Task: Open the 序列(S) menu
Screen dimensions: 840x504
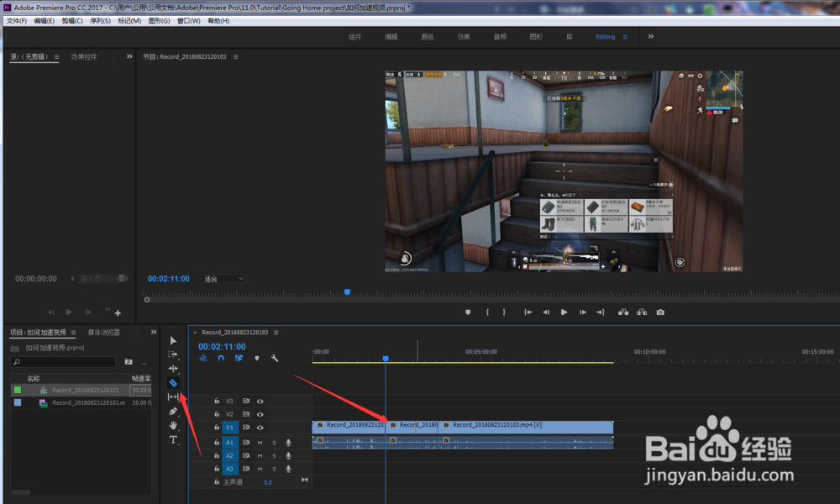Action: 100,21
